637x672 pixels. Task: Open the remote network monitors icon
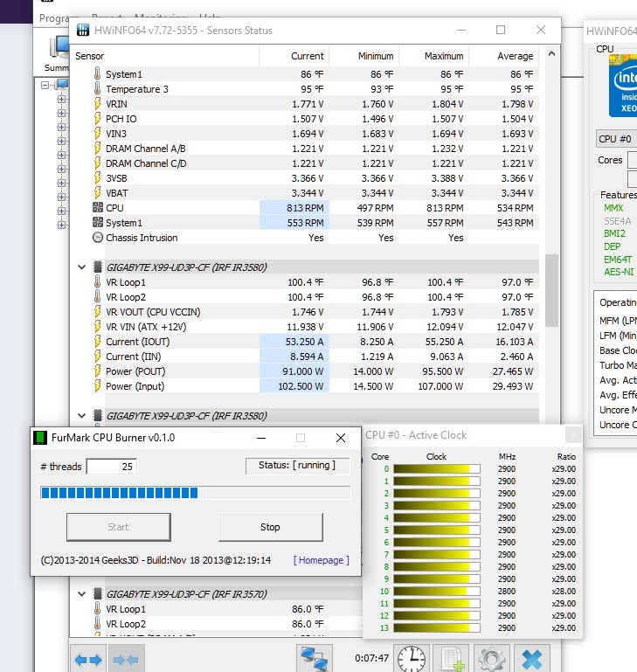[x=315, y=659]
